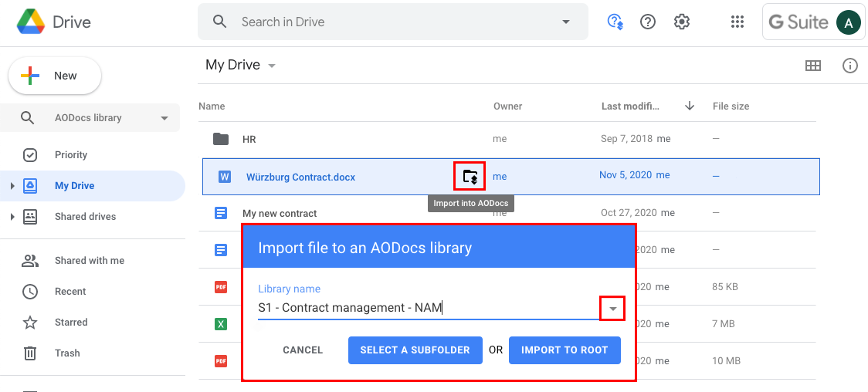This screenshot has width=868, height=392.
Task: Click the Library name text field
Action: [429, 308]
